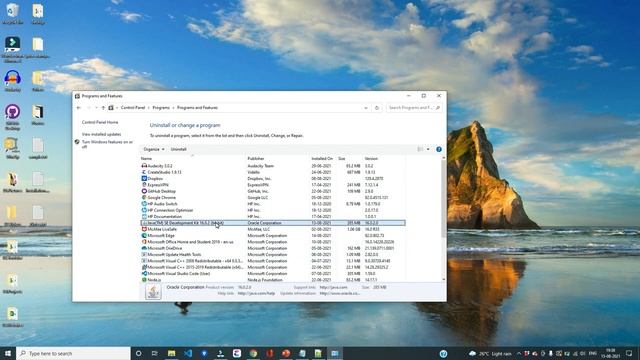This screenshot has height=360, width=640.
Task: Select Microsoft Visual Studio Code (User) entry
Action: (273, 273)
